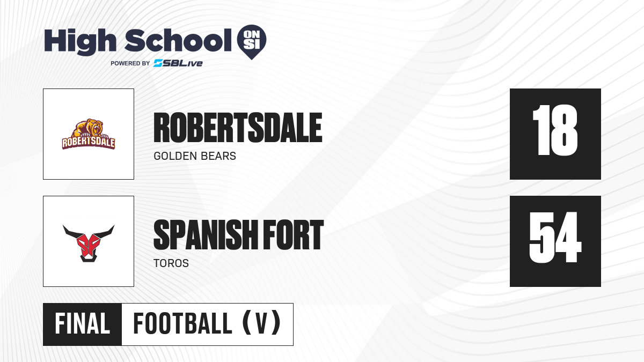Click the FOOTBALL sport label
The image size is (644, 362).
(x=182, y=324)
